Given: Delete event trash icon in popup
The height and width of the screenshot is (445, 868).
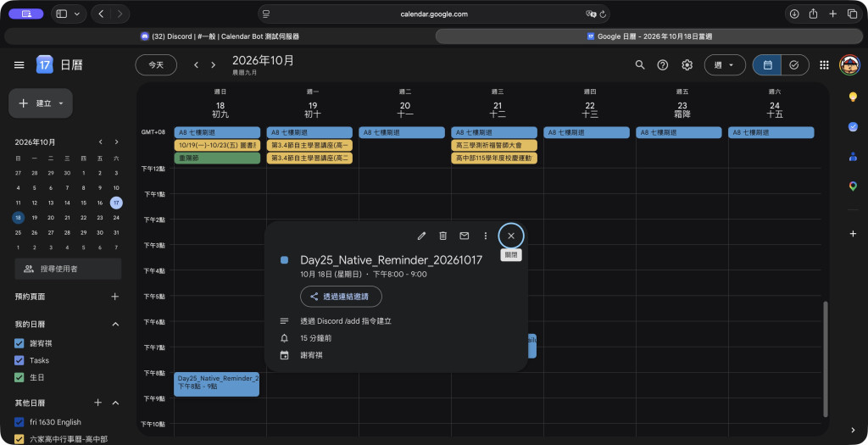Looking at the screenshot, I should point(442,236).
